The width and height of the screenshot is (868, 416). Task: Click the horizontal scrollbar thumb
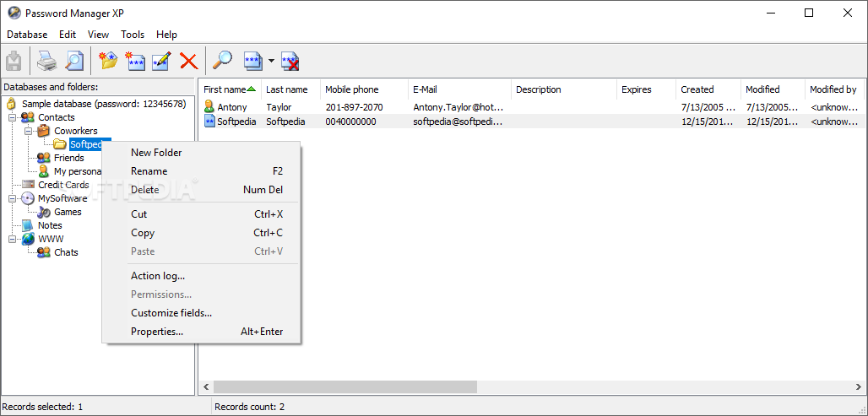coord(344,386)
